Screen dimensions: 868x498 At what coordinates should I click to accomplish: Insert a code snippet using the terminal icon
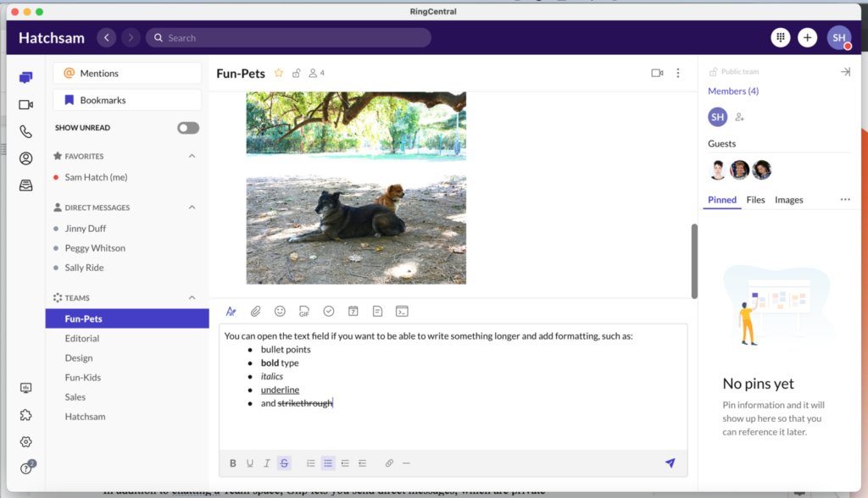click(x=402, y=311)
